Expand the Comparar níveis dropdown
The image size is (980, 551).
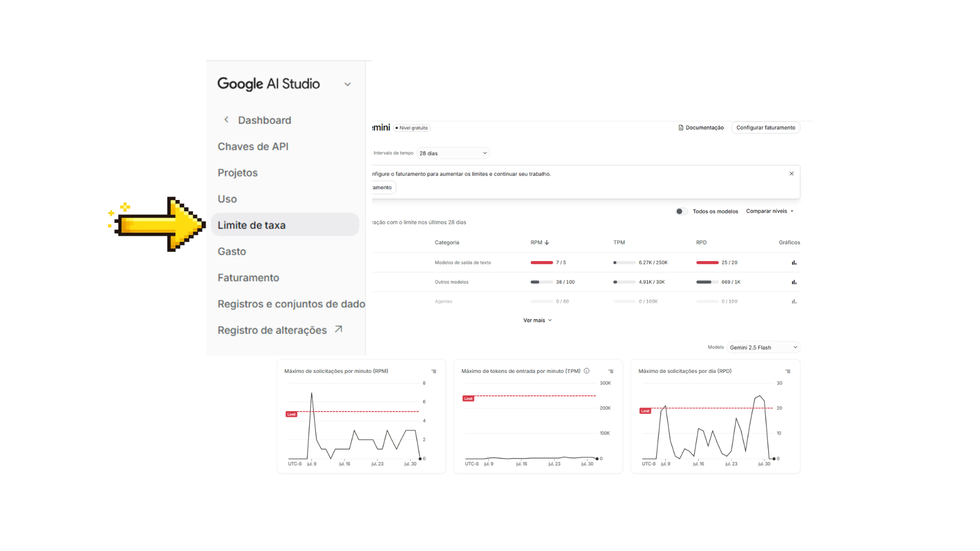coord(770,211)
